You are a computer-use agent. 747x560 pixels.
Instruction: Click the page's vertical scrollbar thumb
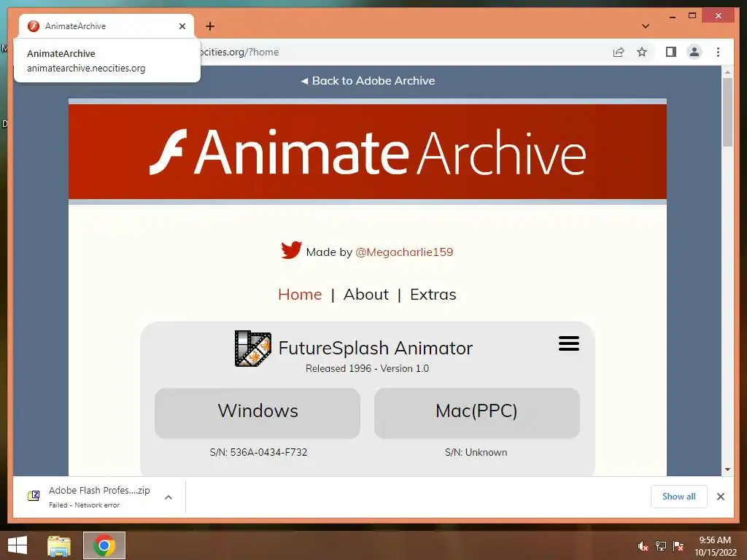tap(727, 112)
